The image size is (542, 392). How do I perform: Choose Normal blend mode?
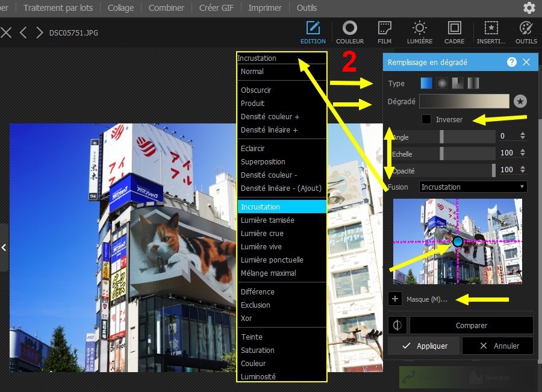282,72
